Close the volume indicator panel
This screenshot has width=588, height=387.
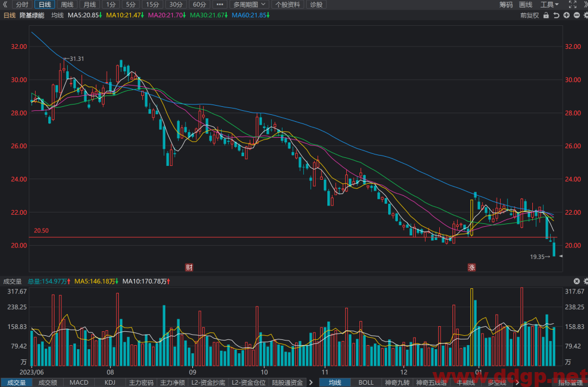point(577,281)
